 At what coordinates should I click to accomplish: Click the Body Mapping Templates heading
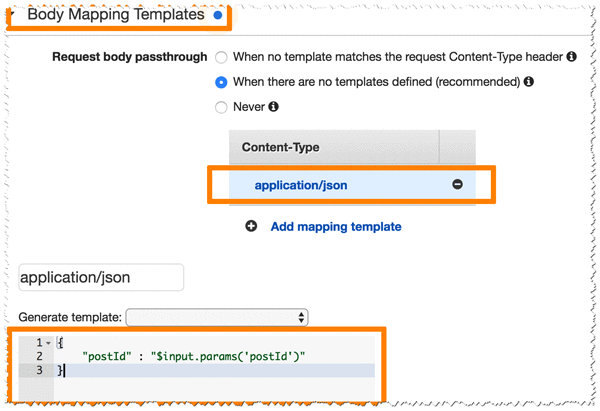[x=116, y=15]
